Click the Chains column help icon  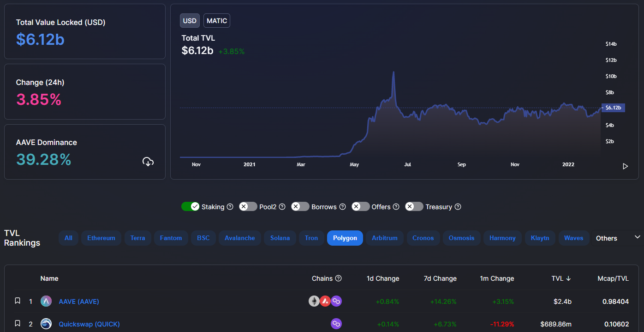338,278
